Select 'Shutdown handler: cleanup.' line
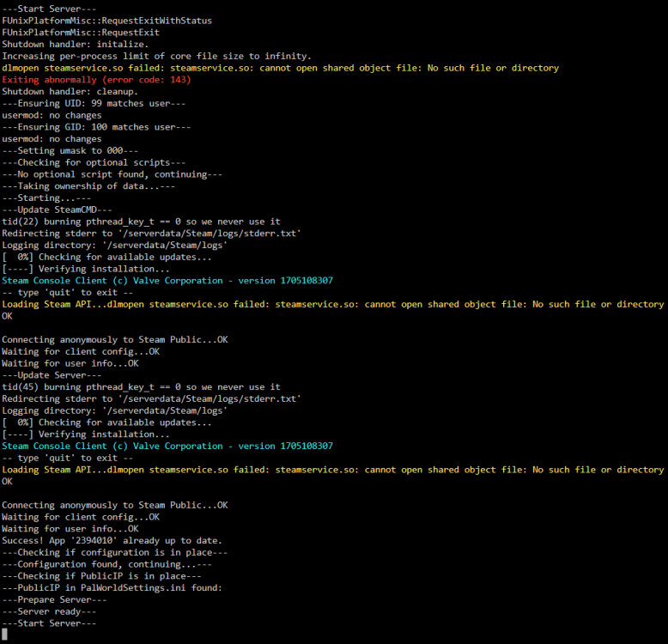This screenshot has height=644, width=668. [x=70, y=92]
